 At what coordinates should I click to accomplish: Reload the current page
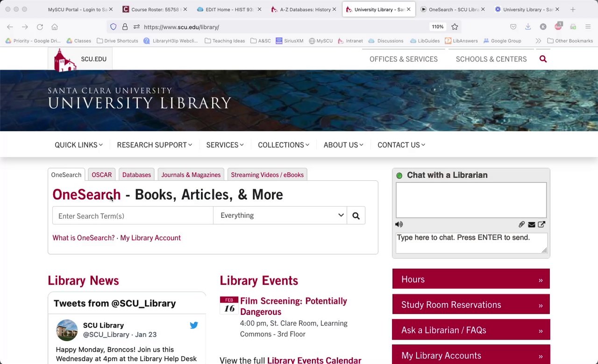pos(40,27)
